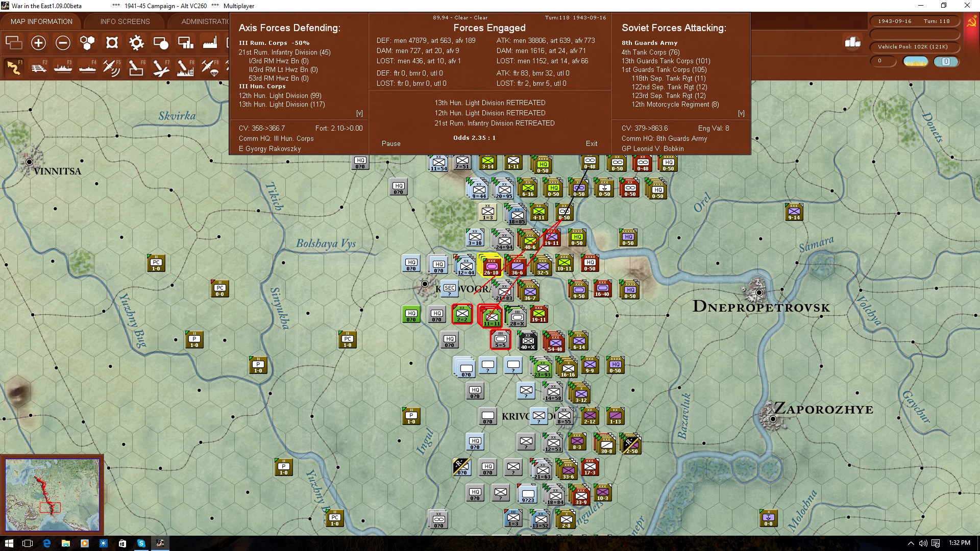Toggle Soviet attackers detail [v] checkbox
This screenshot has height=551, width=980.
tap(741, 113)
